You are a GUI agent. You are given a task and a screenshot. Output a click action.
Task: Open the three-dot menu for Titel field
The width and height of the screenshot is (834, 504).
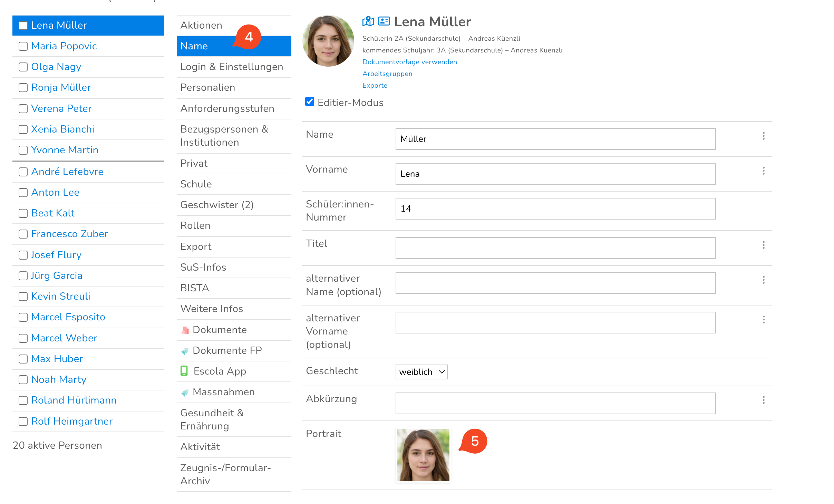(x=764, y=245)
